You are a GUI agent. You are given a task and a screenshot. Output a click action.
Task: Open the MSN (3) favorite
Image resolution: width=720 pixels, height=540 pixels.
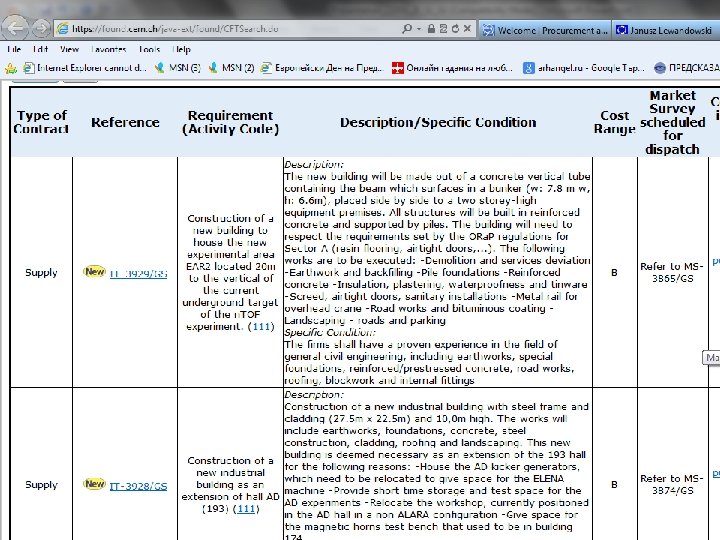coord(178,68)
